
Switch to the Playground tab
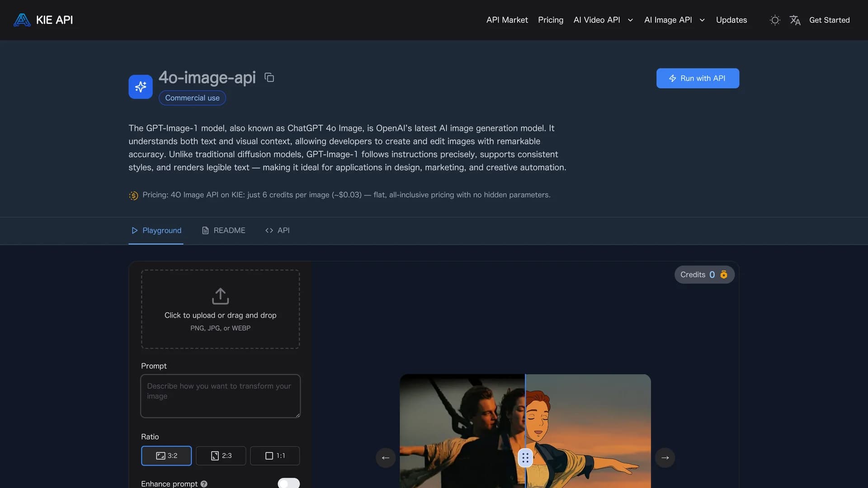[x=156, y=230]
